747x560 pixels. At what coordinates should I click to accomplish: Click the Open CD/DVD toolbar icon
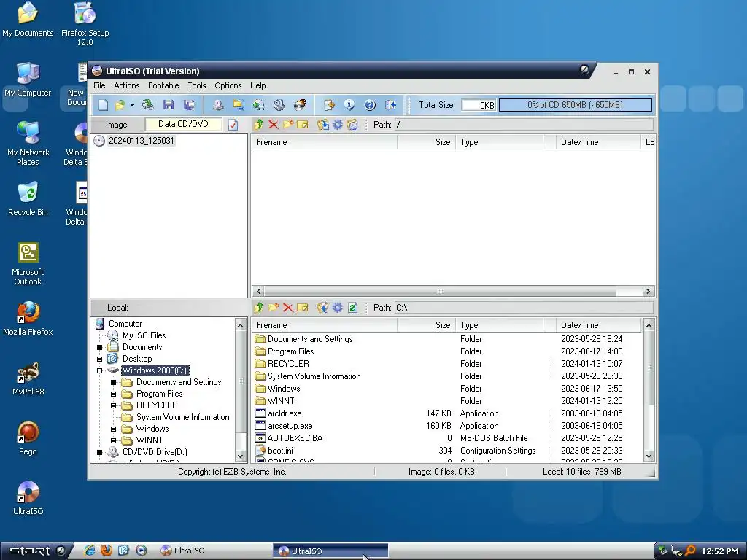point(147,105)
